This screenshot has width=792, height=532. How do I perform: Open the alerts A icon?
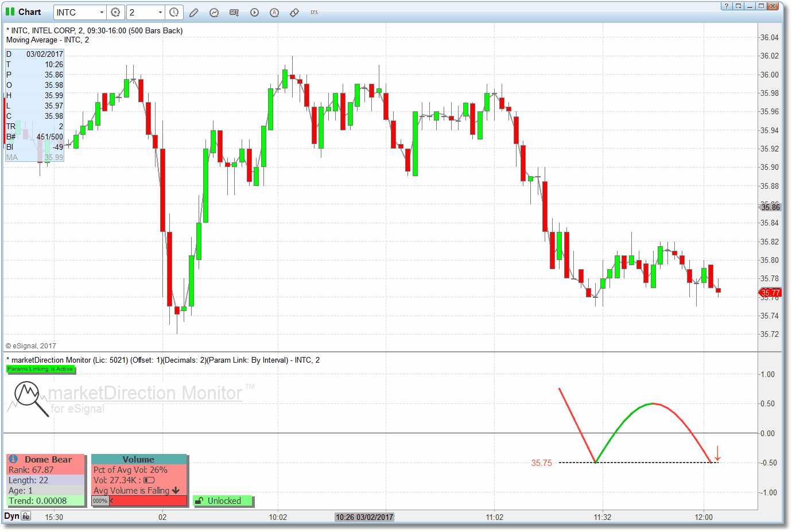[x=274, y=12]
